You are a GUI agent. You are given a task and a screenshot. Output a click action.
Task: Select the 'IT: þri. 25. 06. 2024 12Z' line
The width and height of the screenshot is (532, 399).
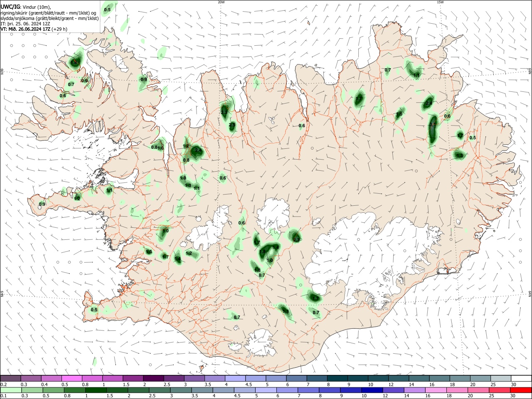(25, 24)
